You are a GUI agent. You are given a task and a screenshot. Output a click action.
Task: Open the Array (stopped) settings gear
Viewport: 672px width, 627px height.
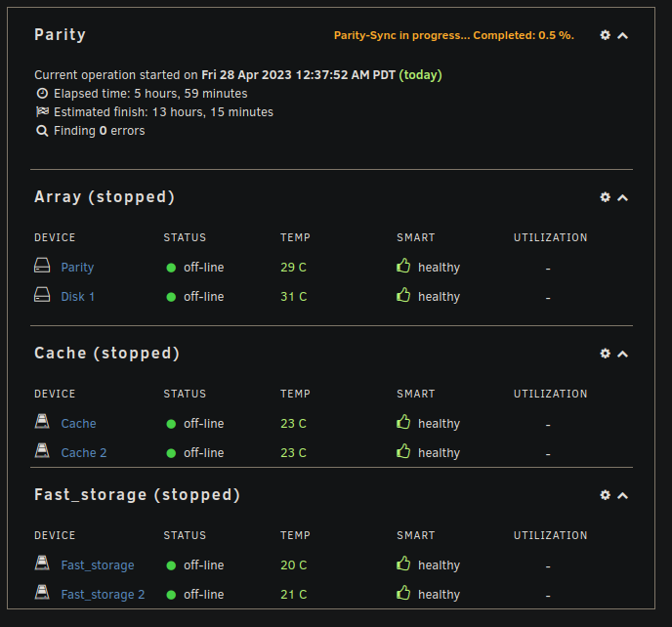[605, 197]
